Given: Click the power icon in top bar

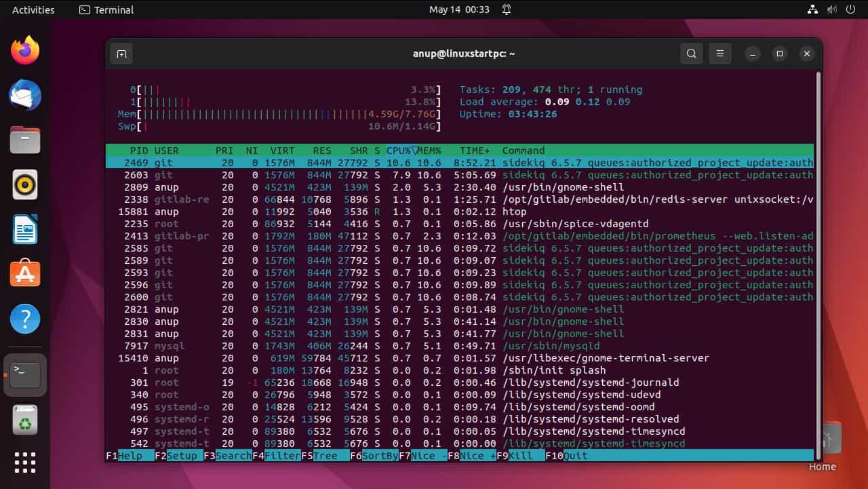Looking at the screenshot, I should click(x=851, y=9).
